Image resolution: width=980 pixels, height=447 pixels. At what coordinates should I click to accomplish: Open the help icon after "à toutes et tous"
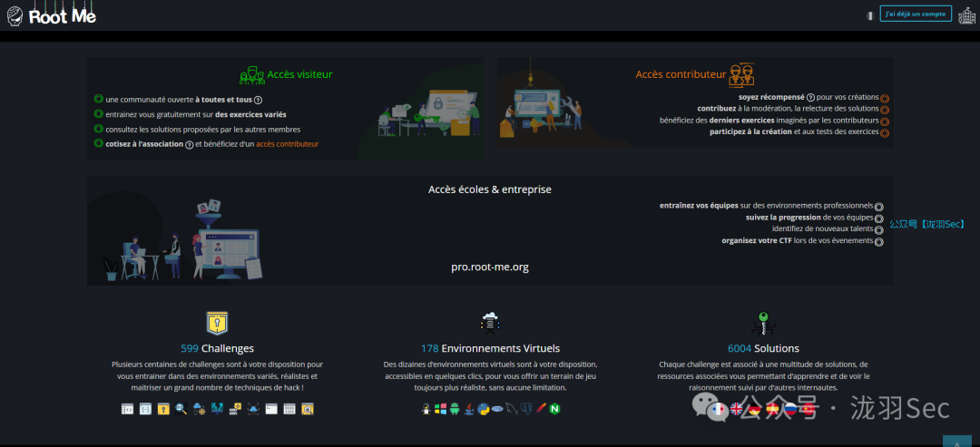(x=258, y=100)
